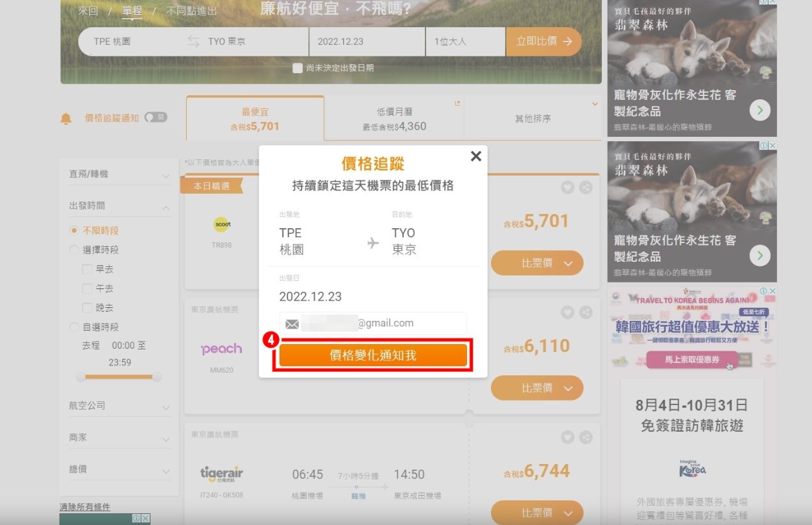Click the price alert bell icon
812x525 pixels.
tap(66, 119)
